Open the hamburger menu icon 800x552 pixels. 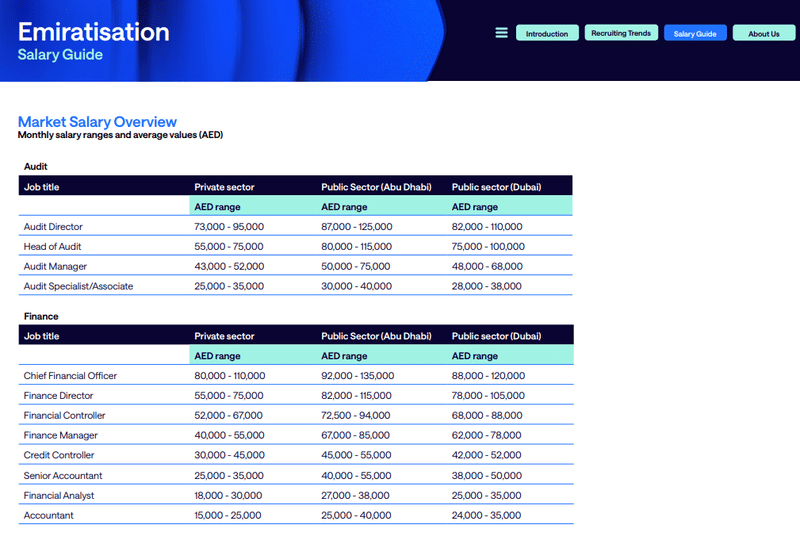pyautogui.click(x=502, y=33)
